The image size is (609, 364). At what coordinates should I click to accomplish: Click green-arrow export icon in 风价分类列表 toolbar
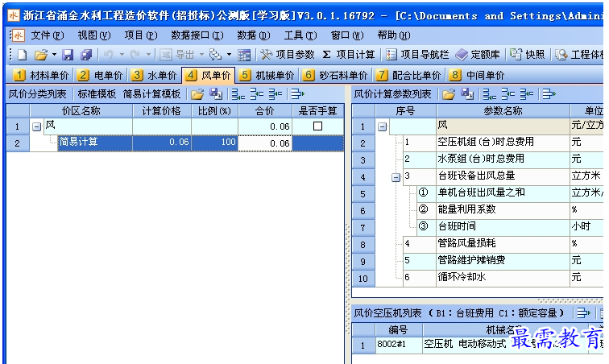coord(298,94)
